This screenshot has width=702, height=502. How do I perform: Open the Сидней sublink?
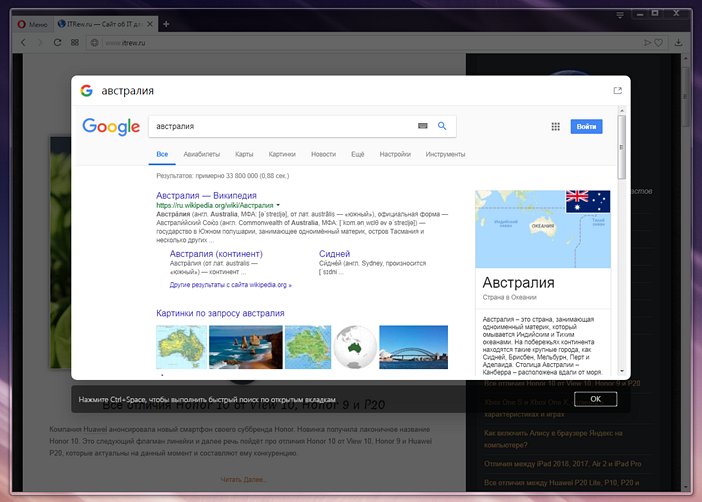(334, 253)
